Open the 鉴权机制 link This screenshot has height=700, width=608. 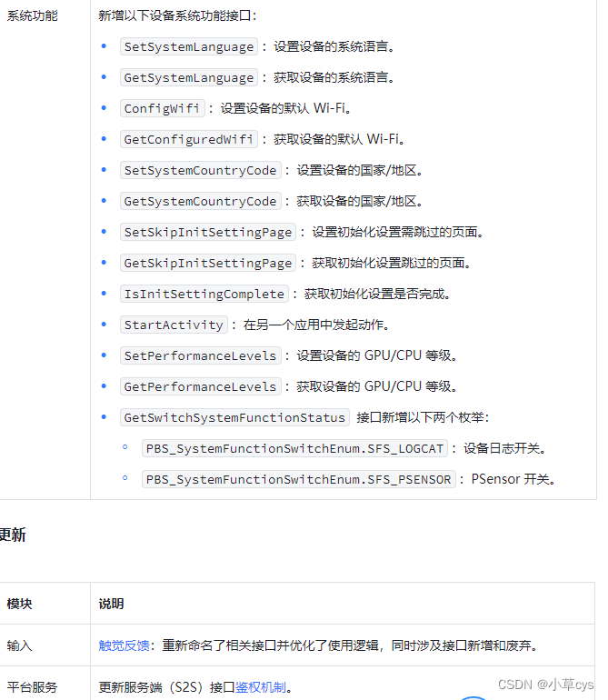tap(261, 687)
